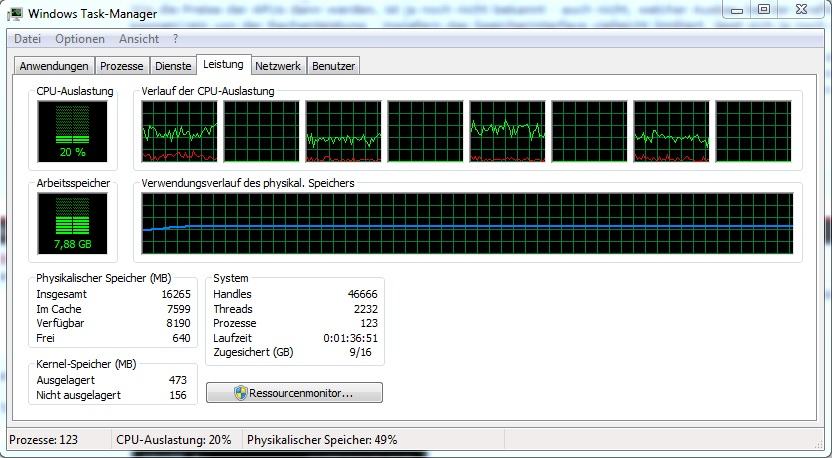Click the Ressourcenmonitor button
The image size is (832, 458).
pyautogui.click(x=294, y=393)
